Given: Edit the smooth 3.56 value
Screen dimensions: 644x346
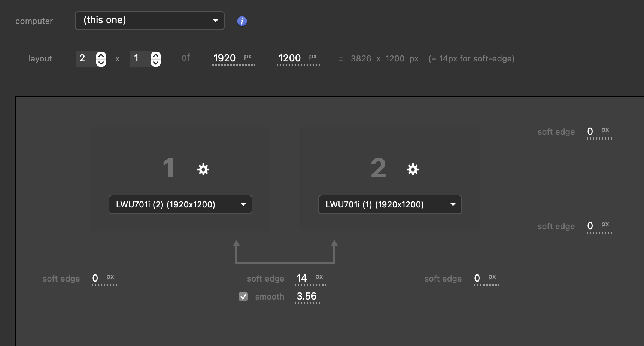Looking at the screenshot, I should pos(307,296).
